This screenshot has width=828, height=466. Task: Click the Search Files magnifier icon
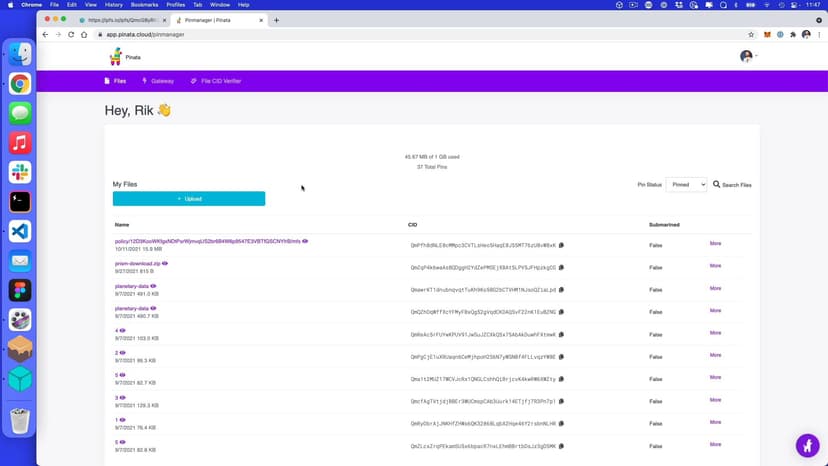coord(717,185)
